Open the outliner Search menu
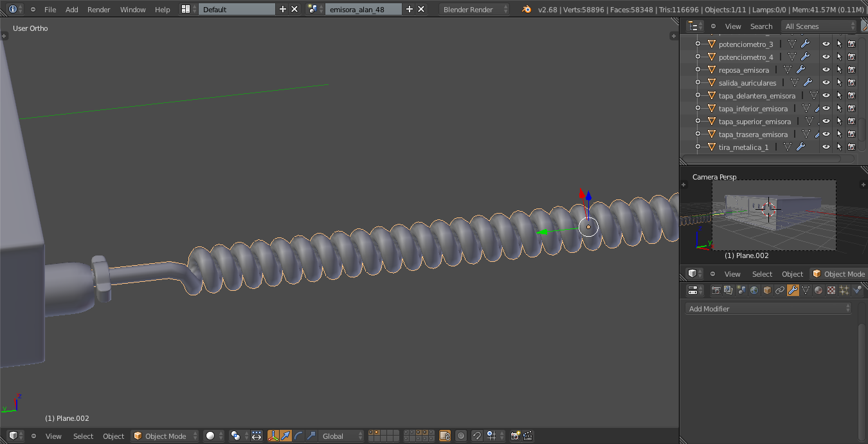This screenshot has height=444, width=868. tap(761, 26)
